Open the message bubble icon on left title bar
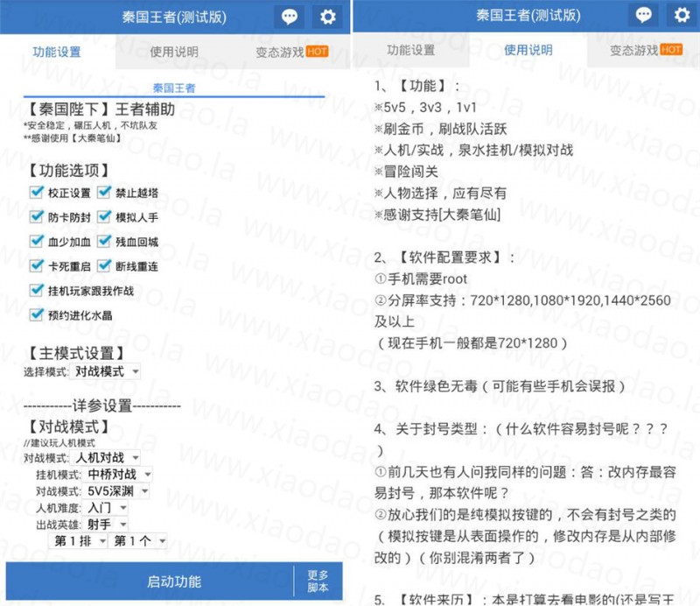 coord(289,16)
